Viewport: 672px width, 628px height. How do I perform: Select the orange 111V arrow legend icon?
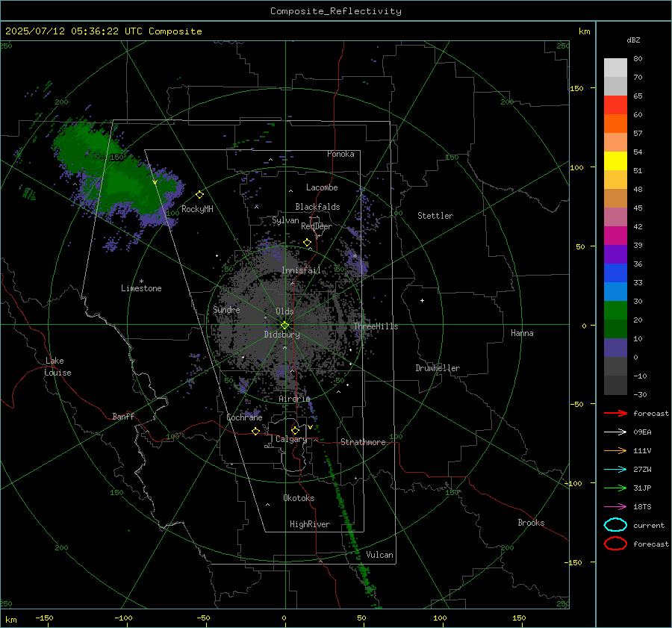[615, 450]
